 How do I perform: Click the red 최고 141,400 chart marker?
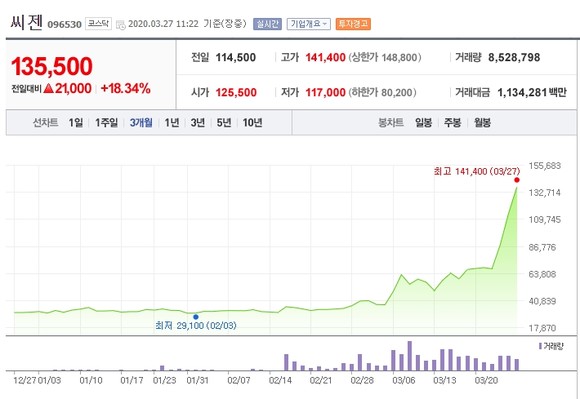coord(517,180)
